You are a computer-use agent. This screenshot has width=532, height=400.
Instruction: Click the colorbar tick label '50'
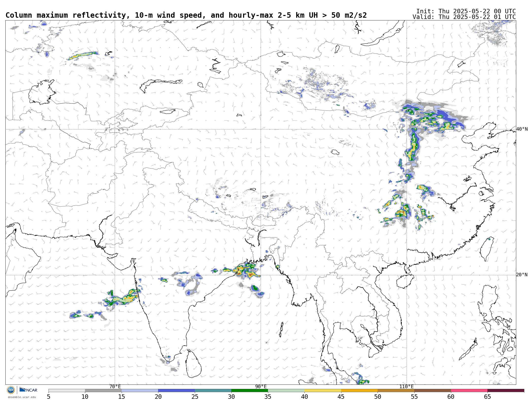point(378,397)
